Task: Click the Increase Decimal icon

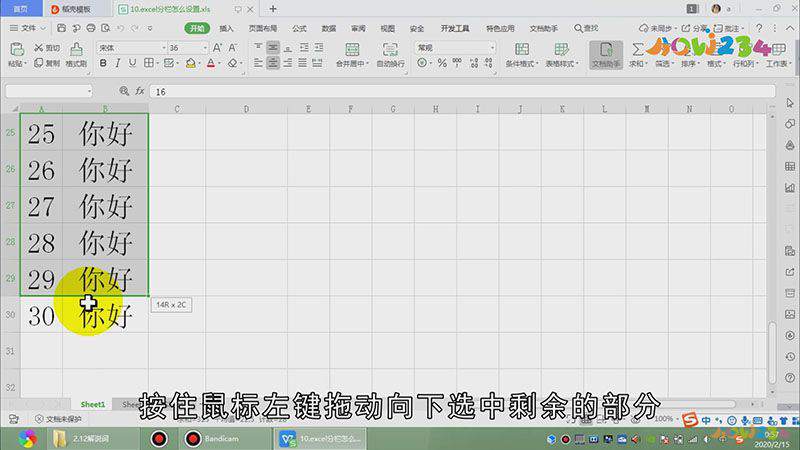Action: (x=474, y=63)
